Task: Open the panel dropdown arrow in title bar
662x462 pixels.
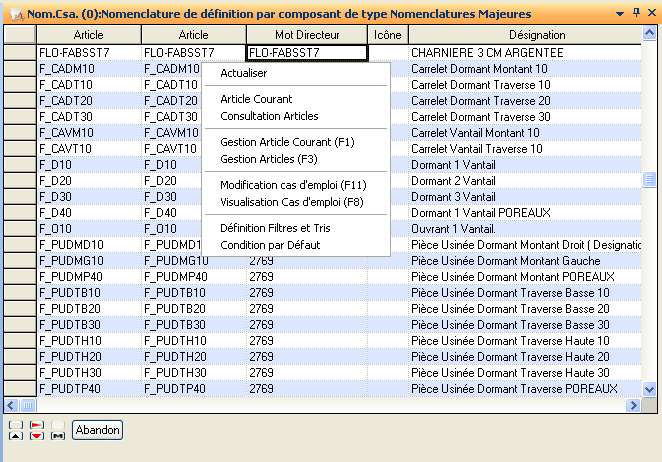Action: 620,12
